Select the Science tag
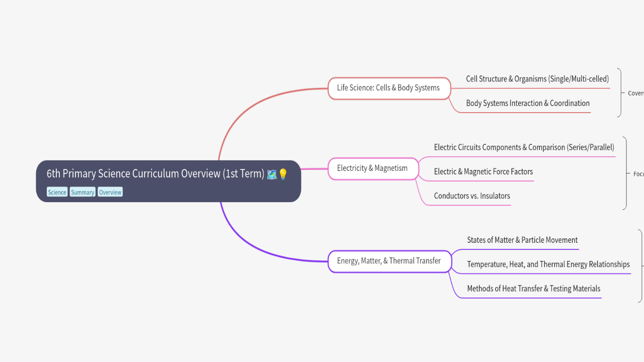The height and width of the screenshot is (362, 644). [57, 192]
